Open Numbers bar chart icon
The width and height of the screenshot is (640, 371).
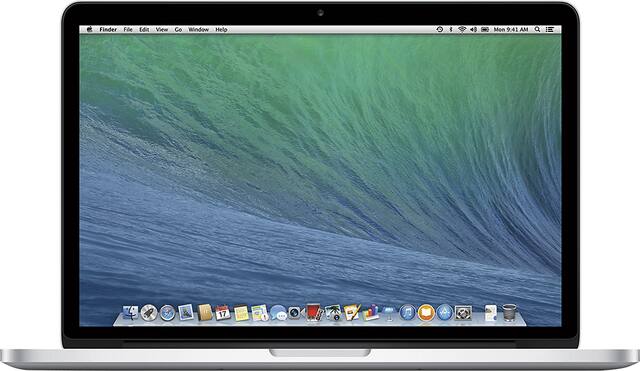(x=371, y=313)
